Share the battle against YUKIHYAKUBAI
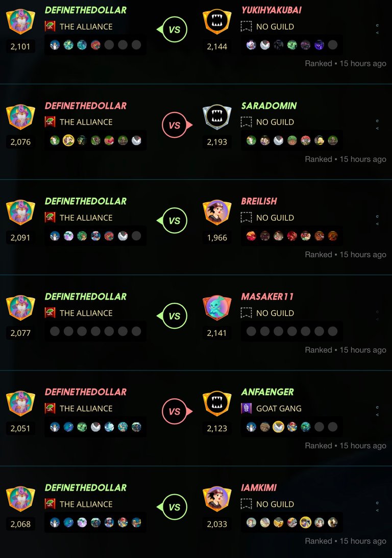392x558 pixels. [x=377, y=33]
